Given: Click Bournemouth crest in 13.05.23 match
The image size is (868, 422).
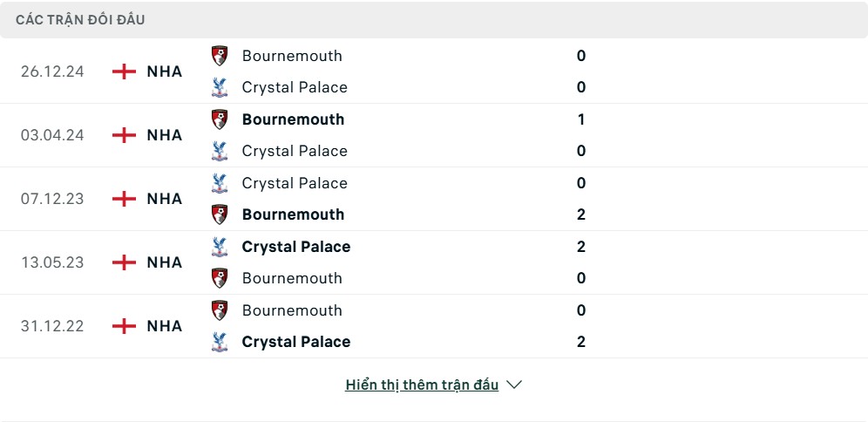Looking at the screenshot, I should click(x=220, y=278).
